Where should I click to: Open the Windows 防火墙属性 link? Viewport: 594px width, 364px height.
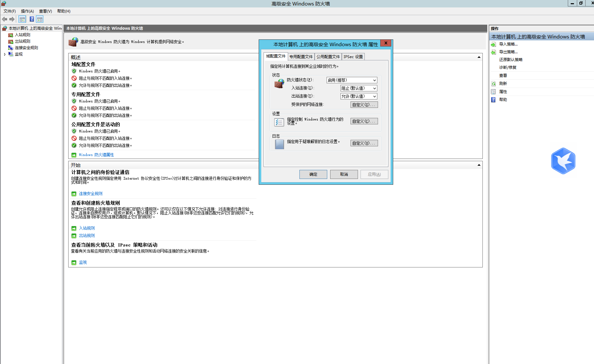coord(96,155)
